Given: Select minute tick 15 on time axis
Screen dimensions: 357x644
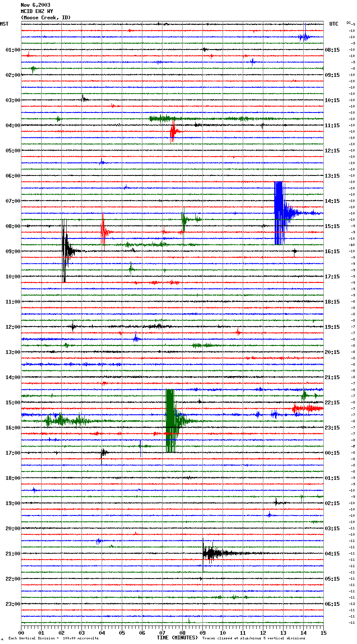Looking at the screenshot, I should pos(323,633).
